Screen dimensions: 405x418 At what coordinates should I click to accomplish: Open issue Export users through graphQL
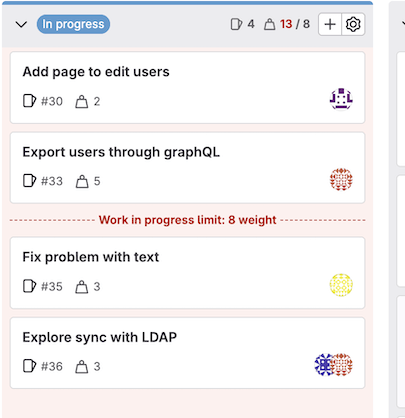pyautogui.click(x=121, y=152)
